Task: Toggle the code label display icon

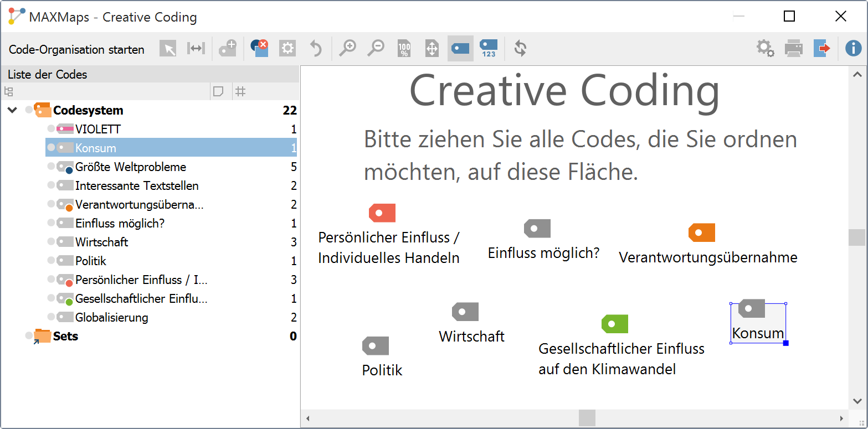Action: click(x=460, y=49)
